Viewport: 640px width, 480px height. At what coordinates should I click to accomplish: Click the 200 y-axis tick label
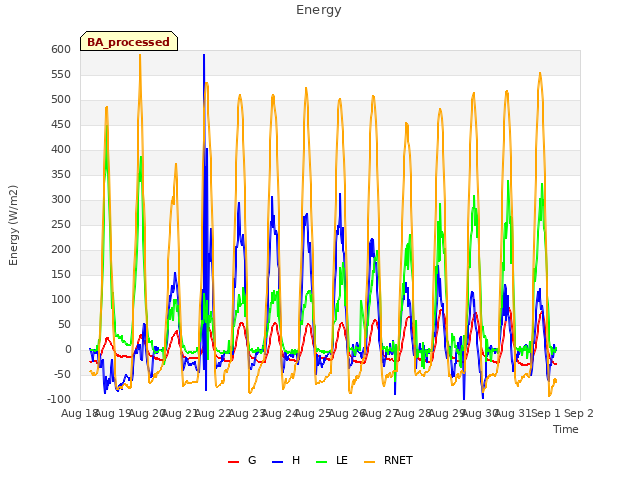tap(61, 249)
